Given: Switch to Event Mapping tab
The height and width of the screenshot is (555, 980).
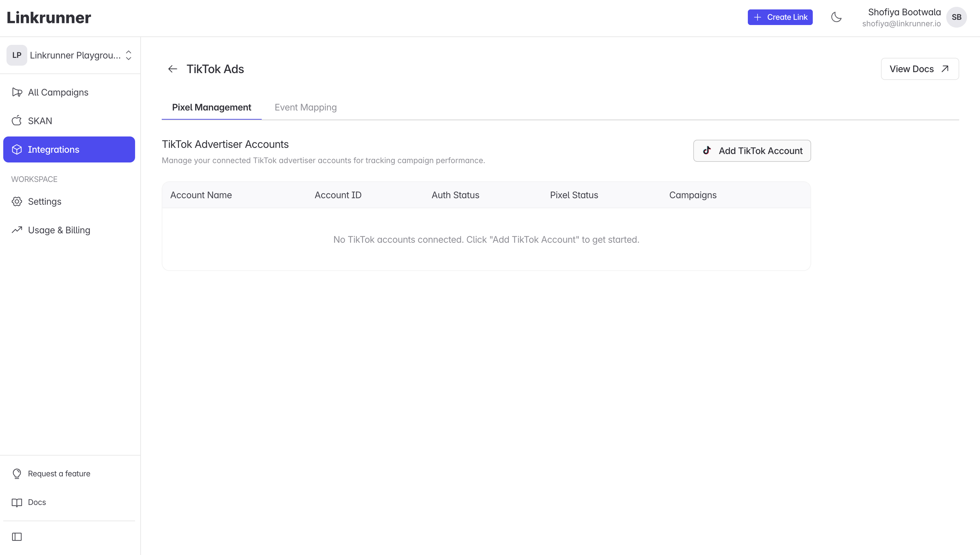Looking at the screenshot, I should [x=306, y=108].
